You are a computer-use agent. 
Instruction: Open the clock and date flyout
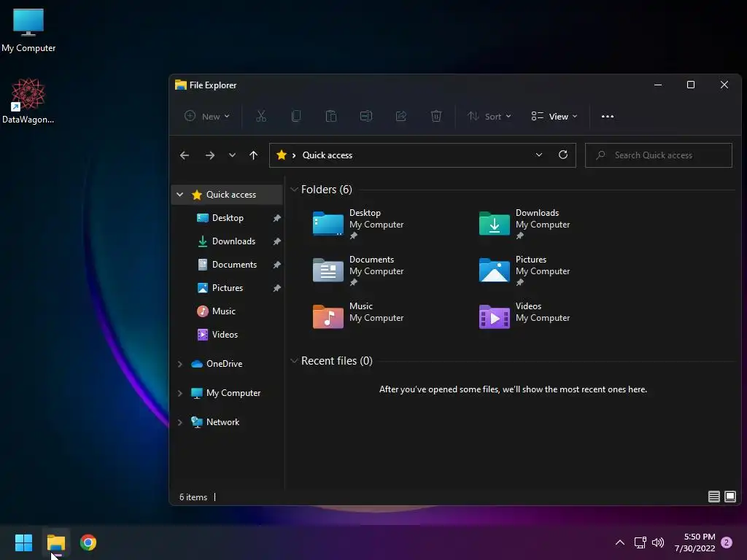(x=695, y=542)
